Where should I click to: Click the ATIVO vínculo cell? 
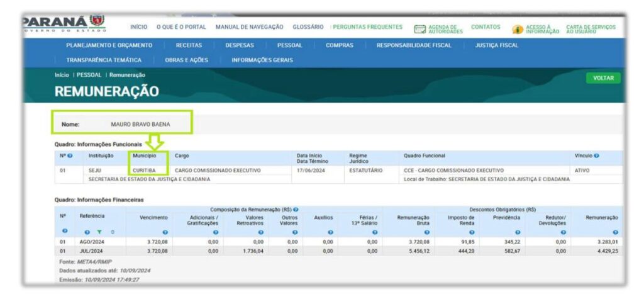click(x=582, y=170)
